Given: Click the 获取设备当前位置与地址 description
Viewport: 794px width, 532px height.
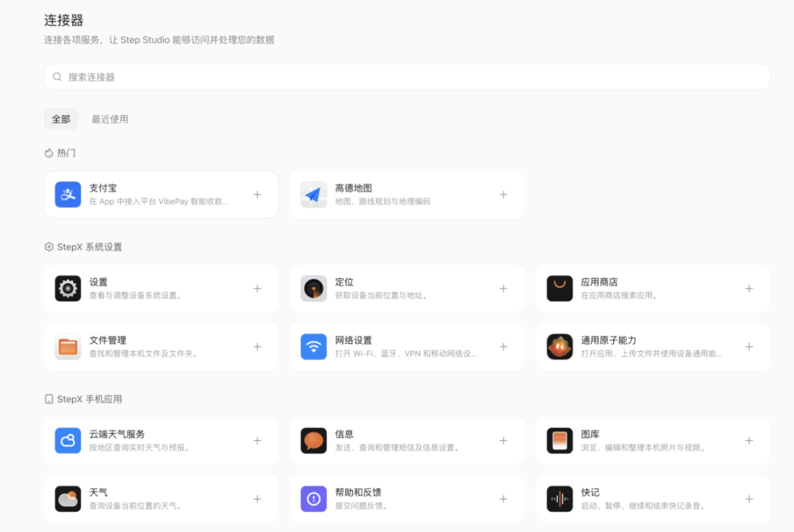Looking at the screenshot, I should tap(381, 295).
